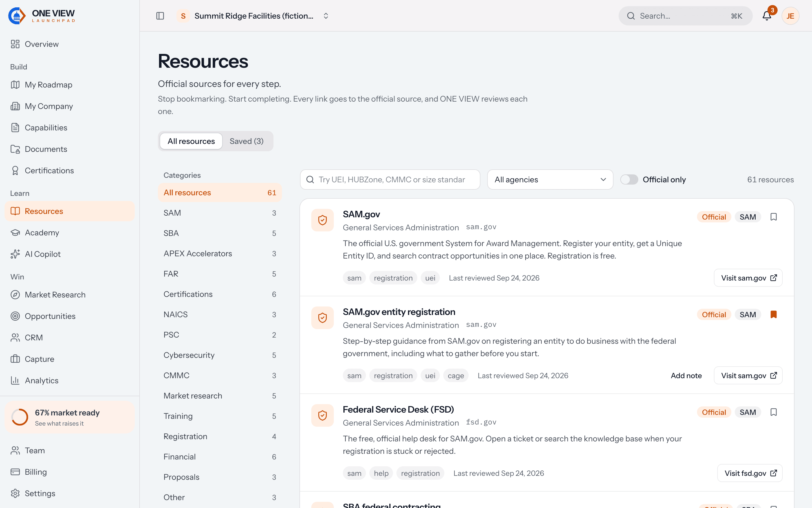Filter by SAM category
Viewport: 812px width, 508px height.
pos(220,213)
